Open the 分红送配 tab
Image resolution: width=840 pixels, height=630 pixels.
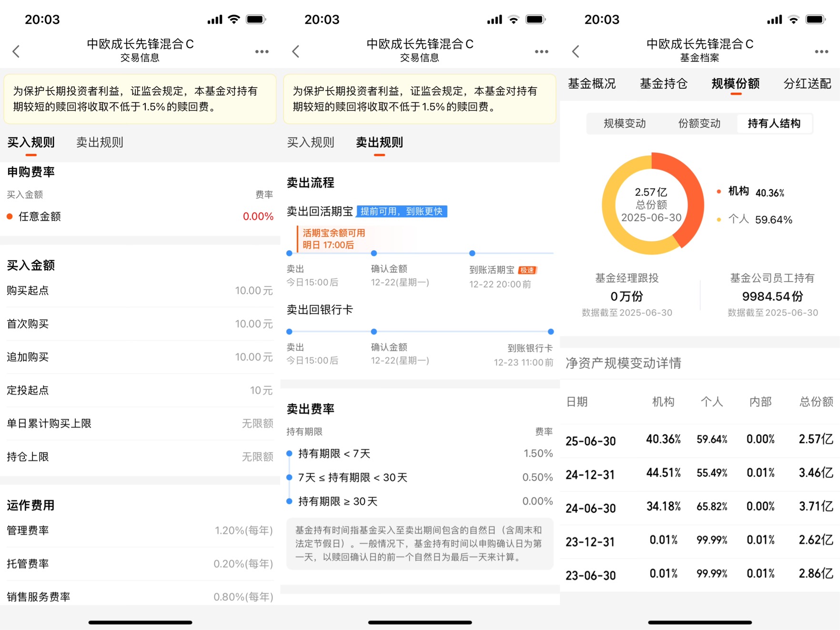pos(808,84)
